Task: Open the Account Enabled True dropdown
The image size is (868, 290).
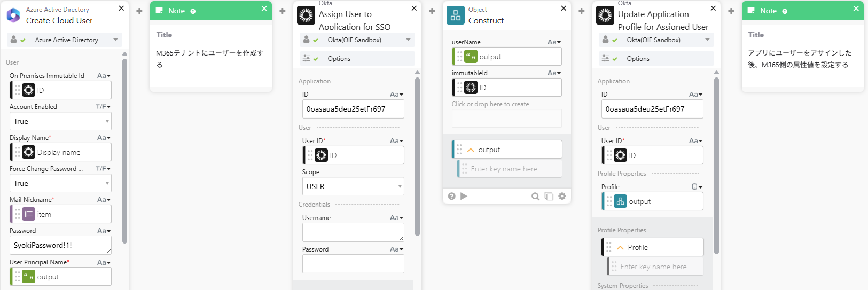Action: tap(60, 121)
